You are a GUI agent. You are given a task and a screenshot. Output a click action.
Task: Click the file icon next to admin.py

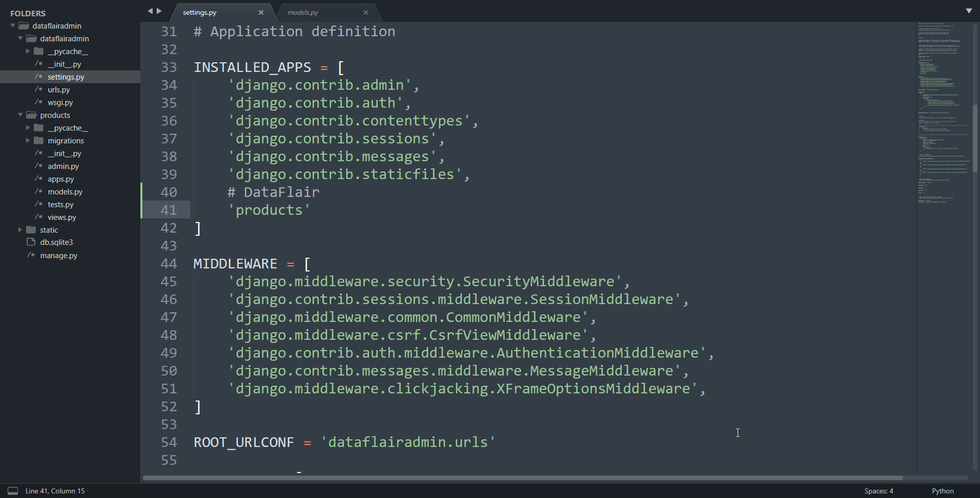(38, 166)
